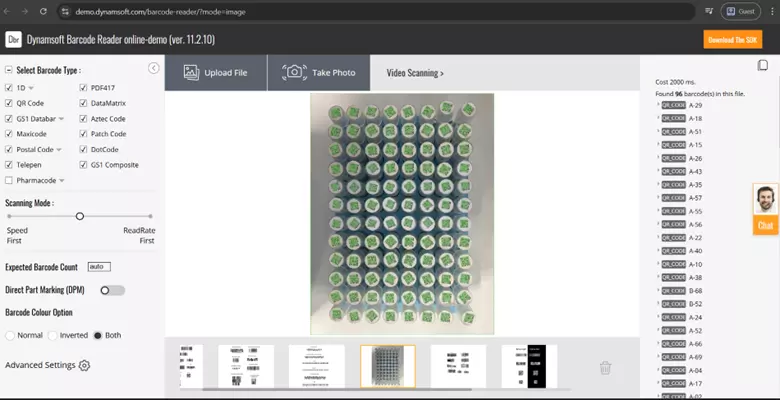The width and height of the screenshot is (780, 400).
Task: Open site information icon in address bar
Action: (x=65, y=11)
